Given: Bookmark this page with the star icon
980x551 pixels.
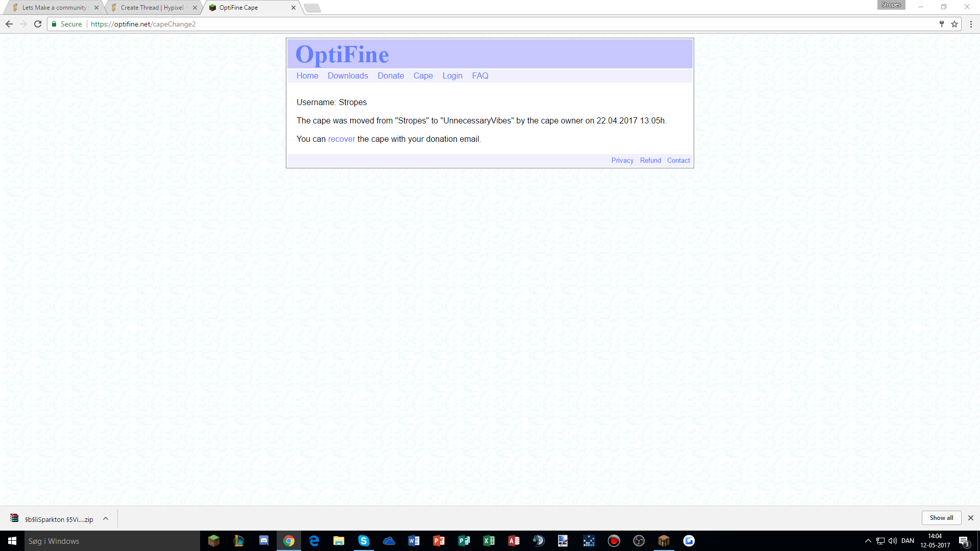Looking at the screenshot, I should (x=954, y=24).
